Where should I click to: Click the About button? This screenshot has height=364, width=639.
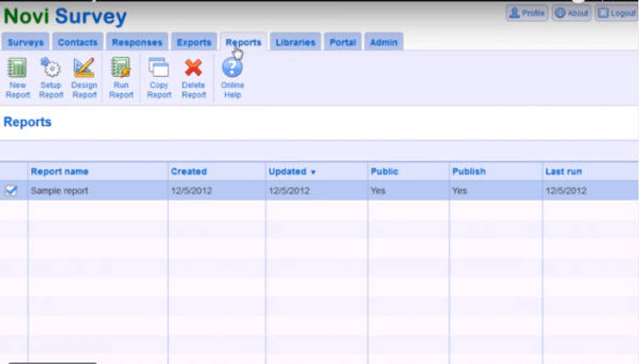pyautogui.click(x=571, y=13)
